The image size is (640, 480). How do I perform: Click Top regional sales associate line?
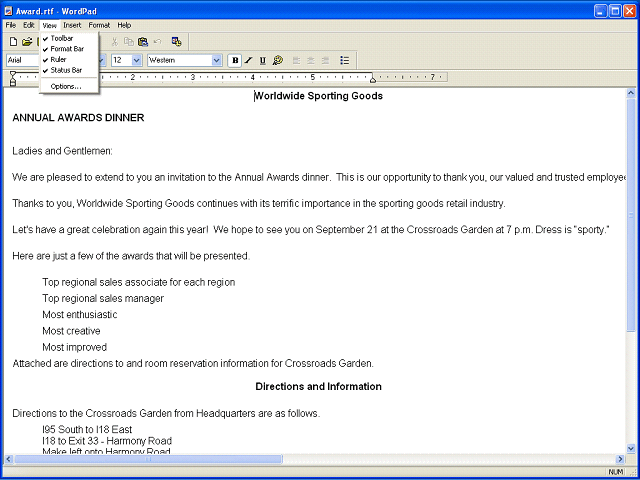coord(138,282)
